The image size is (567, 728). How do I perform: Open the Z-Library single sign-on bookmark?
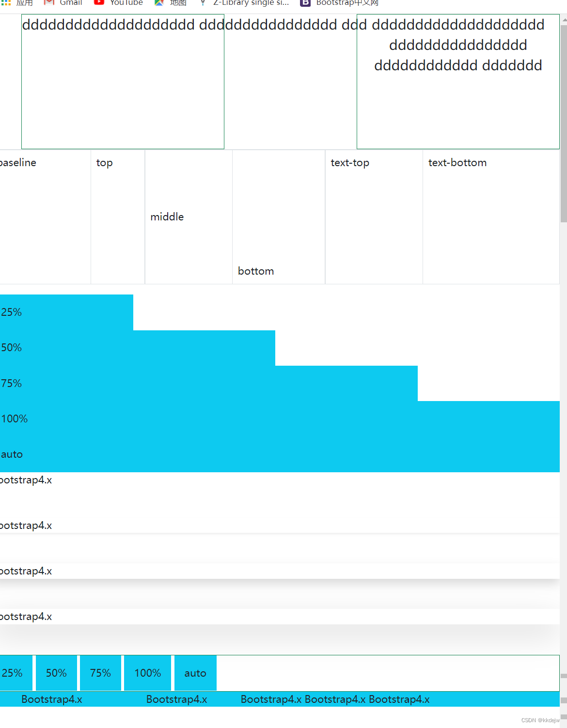click(x=244, y=2)
